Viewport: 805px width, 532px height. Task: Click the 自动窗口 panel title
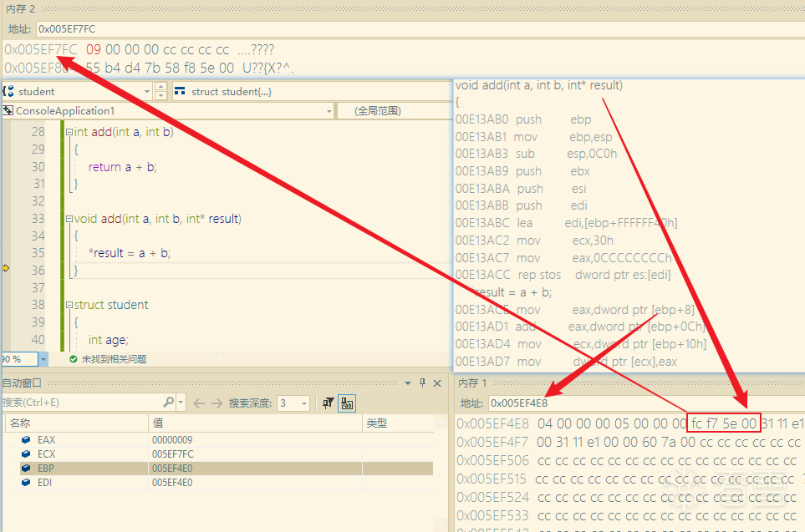pos(22,383)
